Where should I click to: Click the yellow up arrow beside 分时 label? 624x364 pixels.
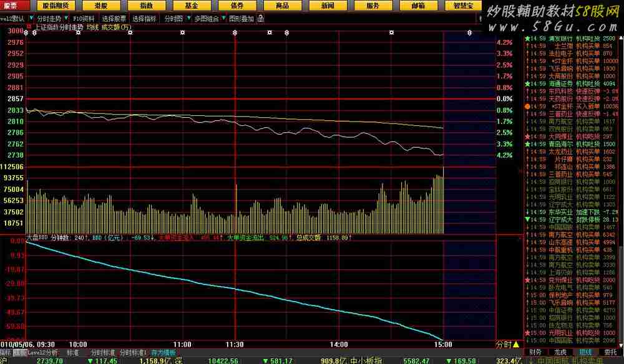pos(516,344)
